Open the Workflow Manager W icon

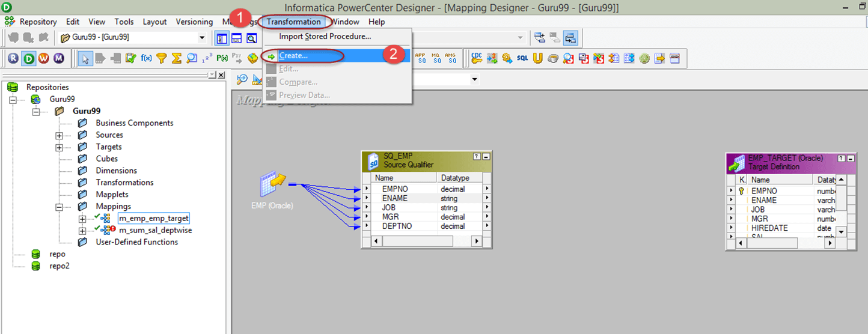click(44, 58)
